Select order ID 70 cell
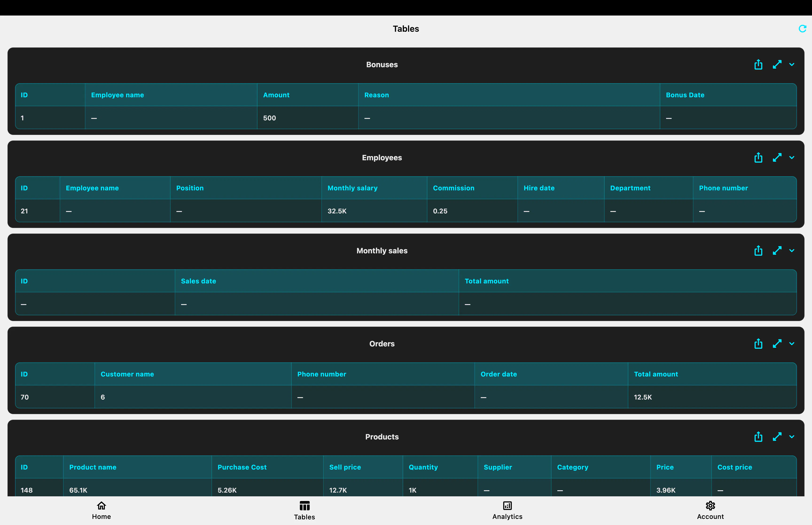Image resolution: width=812 pixels, height=525 pixels. 55,397
